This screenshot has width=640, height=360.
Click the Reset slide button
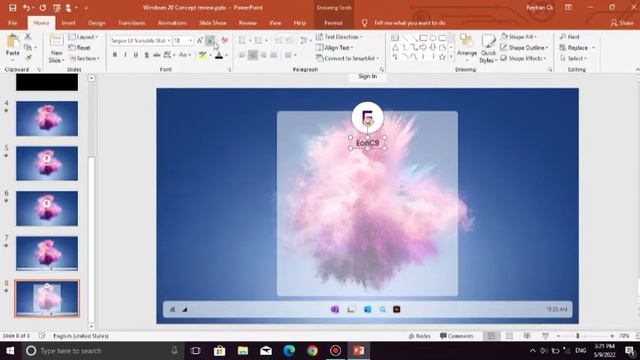(80, 48)
